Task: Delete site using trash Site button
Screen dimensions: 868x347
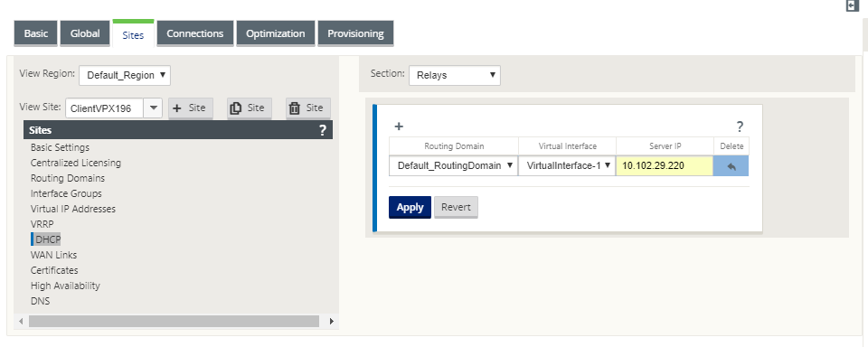Action: tap(307, 108)
